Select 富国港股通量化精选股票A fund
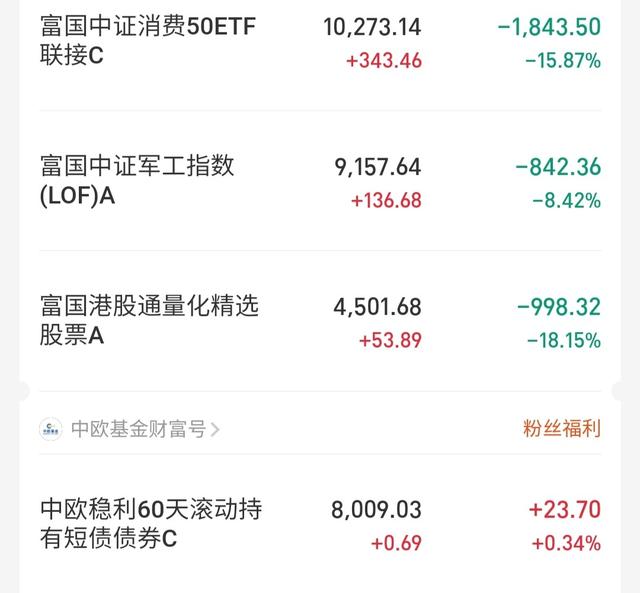This screenshot has height=593, width=640. [x=320, y=321]
